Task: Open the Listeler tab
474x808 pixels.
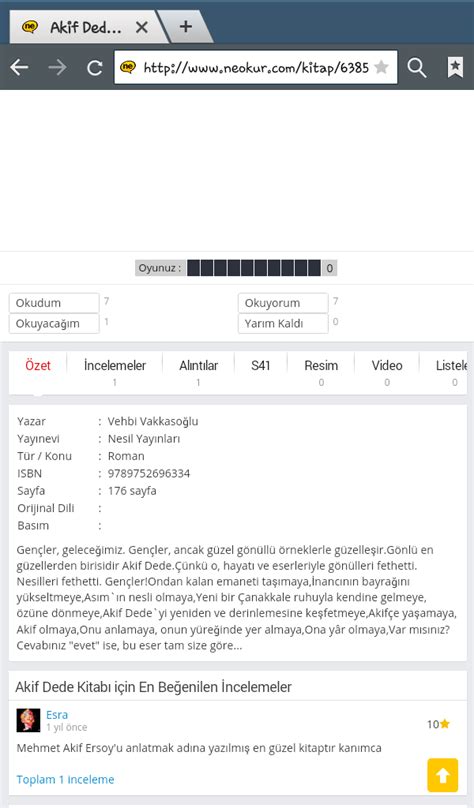Action: coord(451,366)
